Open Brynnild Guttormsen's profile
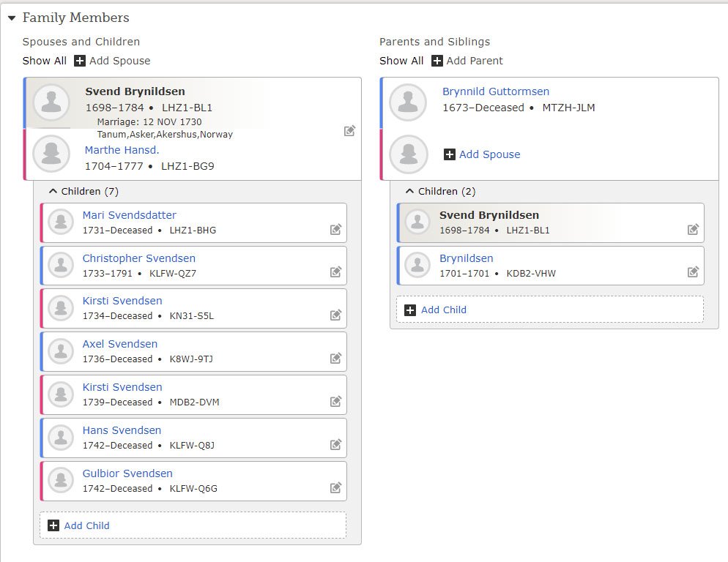 click(495, 91)
